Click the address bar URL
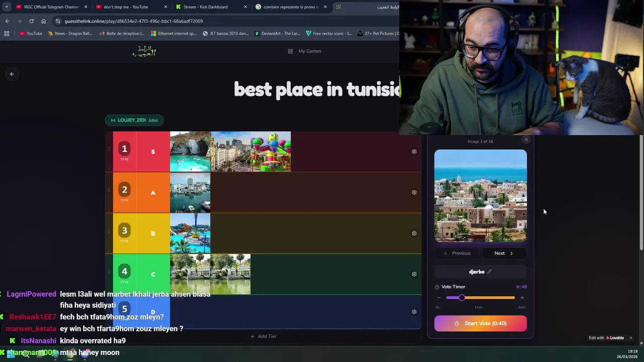644x362 pixels. tap(134, 21)
